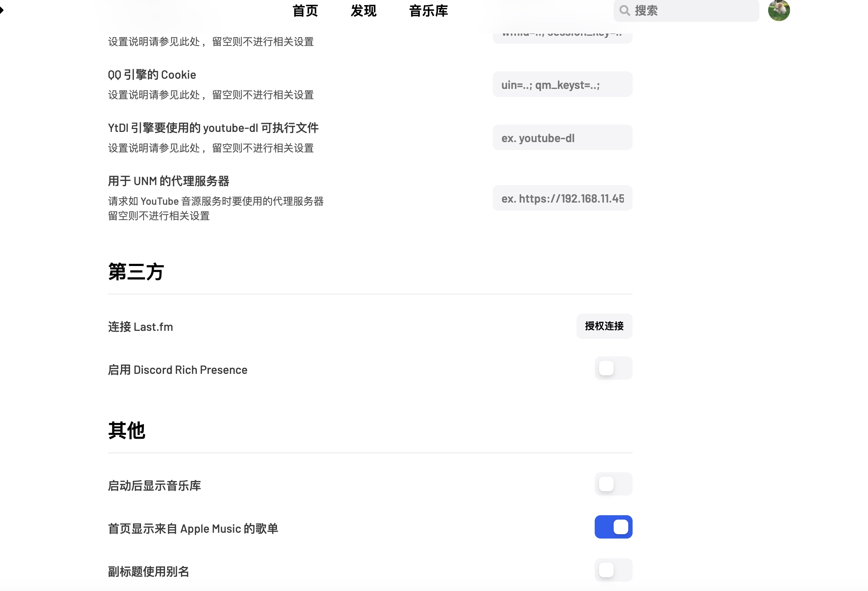
Task: Click the youtube-dl executable input field
Action: pos(562,137)
